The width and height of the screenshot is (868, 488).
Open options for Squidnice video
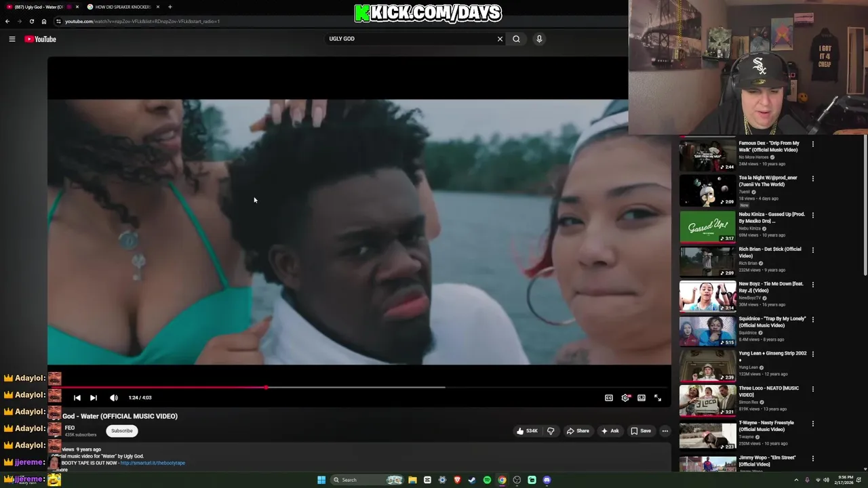[x=813, y=319]
